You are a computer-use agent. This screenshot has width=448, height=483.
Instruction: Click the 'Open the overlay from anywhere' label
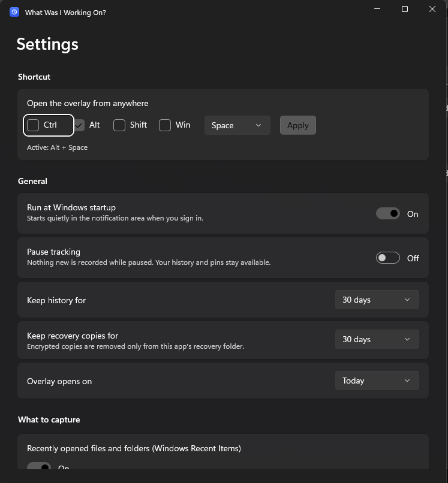[88, 103]
